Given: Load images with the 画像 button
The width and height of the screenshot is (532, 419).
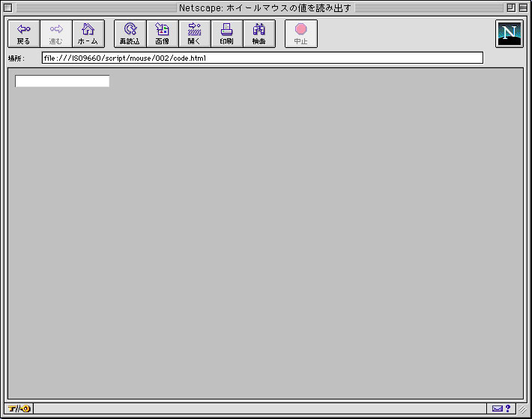Looking at the screenshot, I should point(162,34).
